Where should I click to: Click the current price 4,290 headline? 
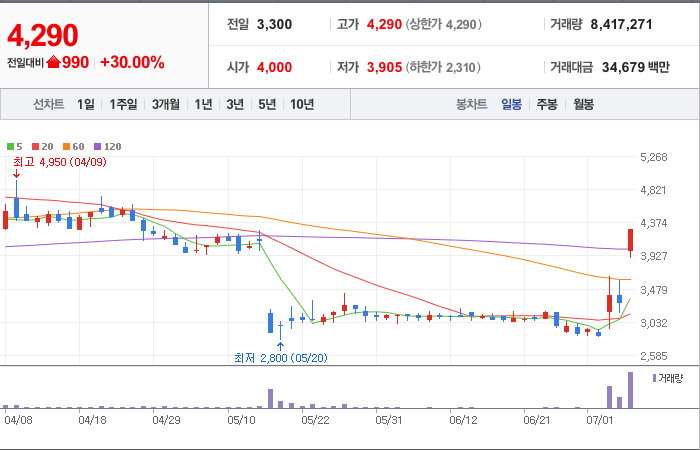click(x=42, y=35)
